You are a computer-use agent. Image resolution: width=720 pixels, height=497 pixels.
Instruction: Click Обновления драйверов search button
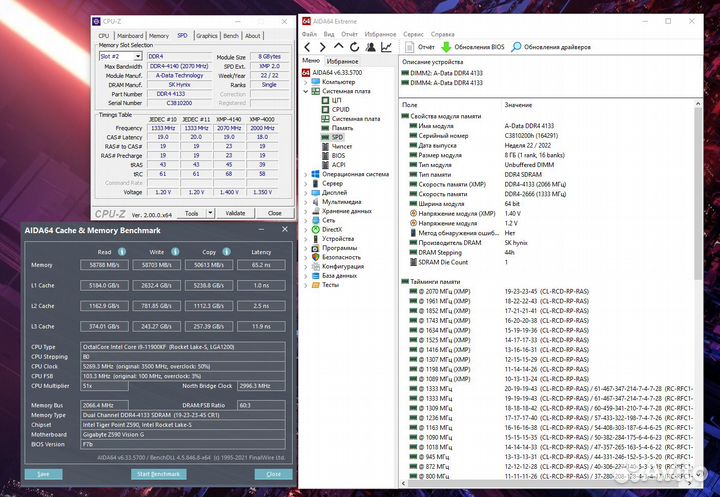pos(551,47)
